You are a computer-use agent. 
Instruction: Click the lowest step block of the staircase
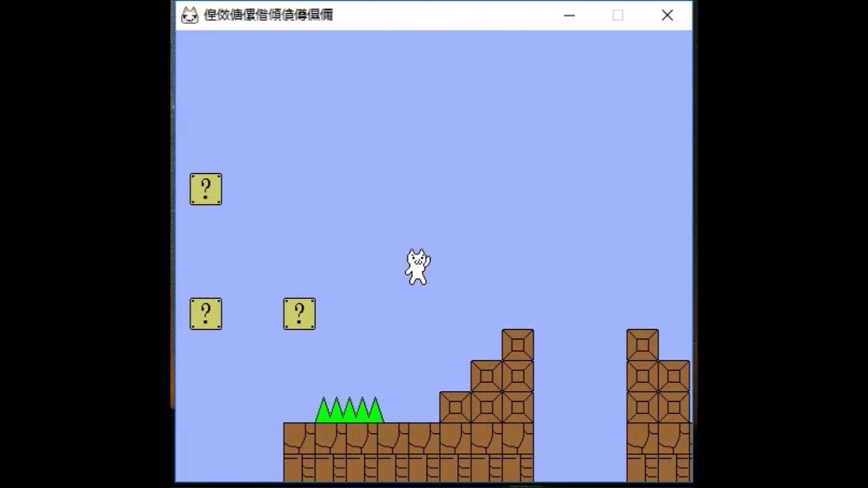pyautogui.click(x=455, y=407)
